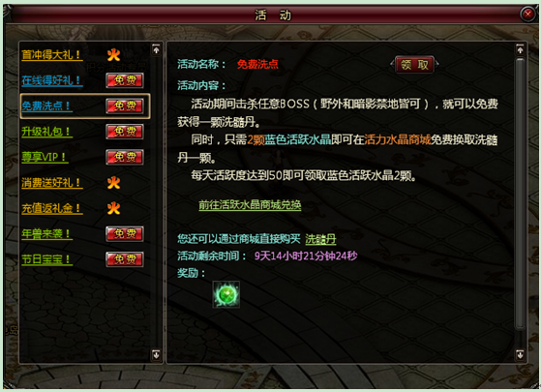Image resolution: width=541 pixels, height=392 pixels.
Task: Click the activity list scroll-down arrow
Action: pos(156,354)
